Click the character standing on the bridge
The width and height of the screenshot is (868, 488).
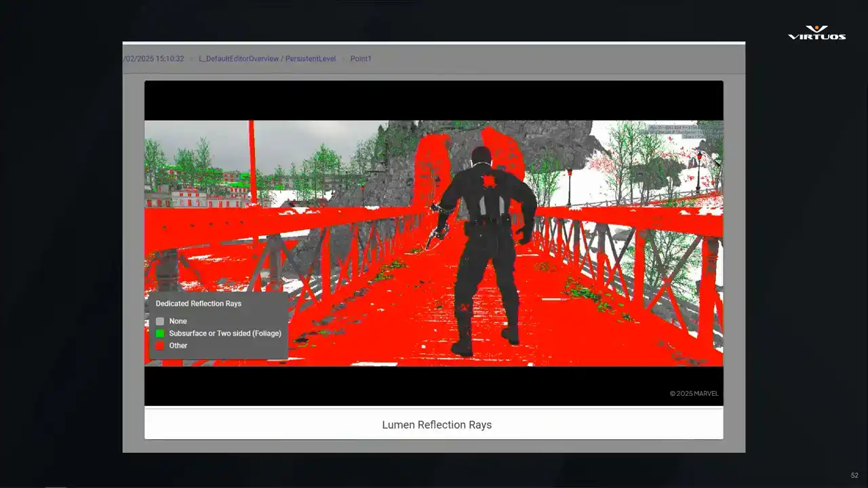[x=485, y=251]
